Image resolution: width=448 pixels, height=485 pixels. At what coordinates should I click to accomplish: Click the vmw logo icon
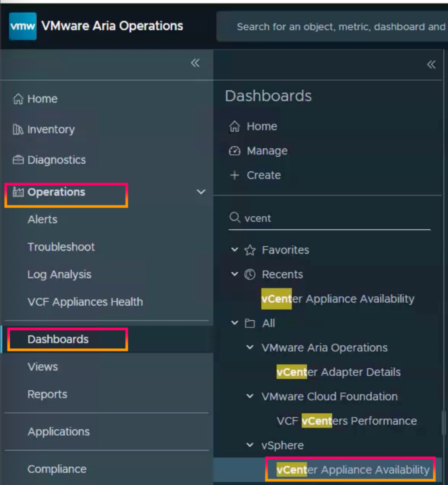pyautogui.click(x=22, y=26)
